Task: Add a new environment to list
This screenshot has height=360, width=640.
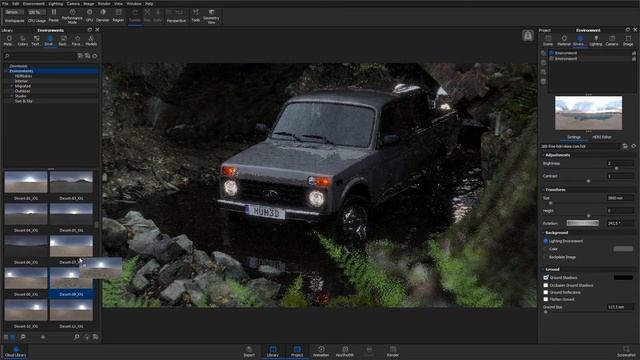Action: point(543,53)
